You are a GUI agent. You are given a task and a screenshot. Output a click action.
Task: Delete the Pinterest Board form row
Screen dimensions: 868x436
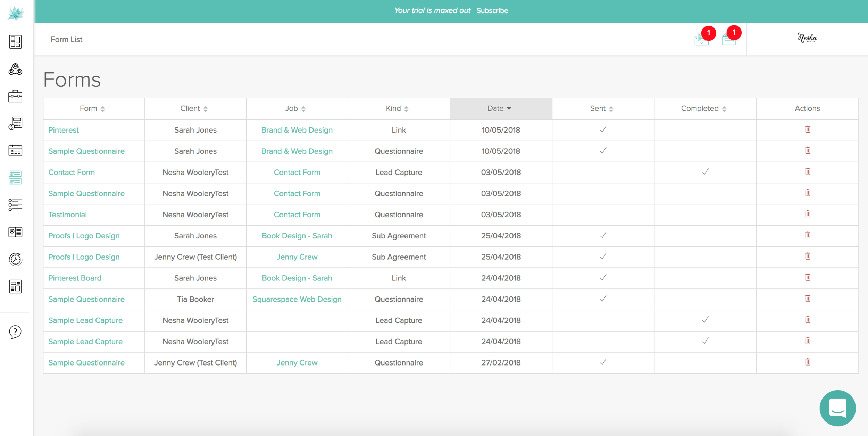pyautogui.click(x=808, y=277)
